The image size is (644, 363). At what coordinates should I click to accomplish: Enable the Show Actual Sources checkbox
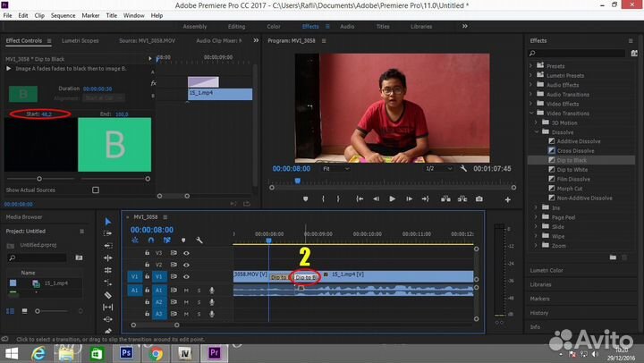[x=96, y=190]
